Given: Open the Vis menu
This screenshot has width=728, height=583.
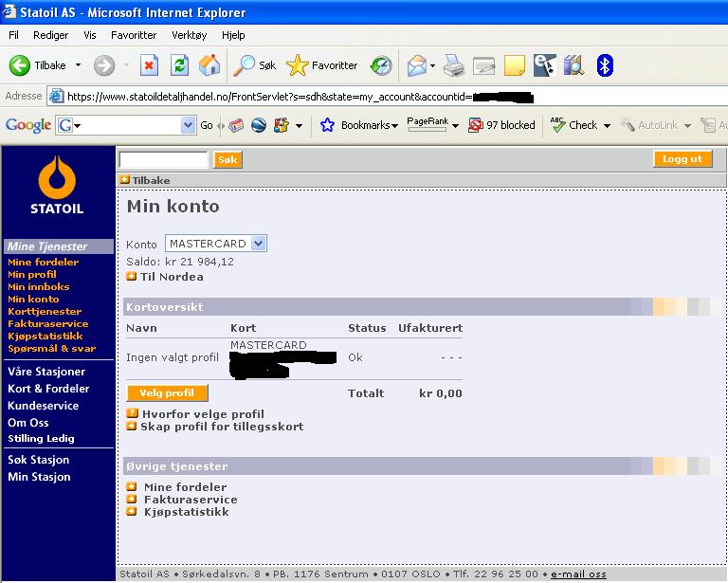Looking at the screenshot, I should (x=90, y=35).
